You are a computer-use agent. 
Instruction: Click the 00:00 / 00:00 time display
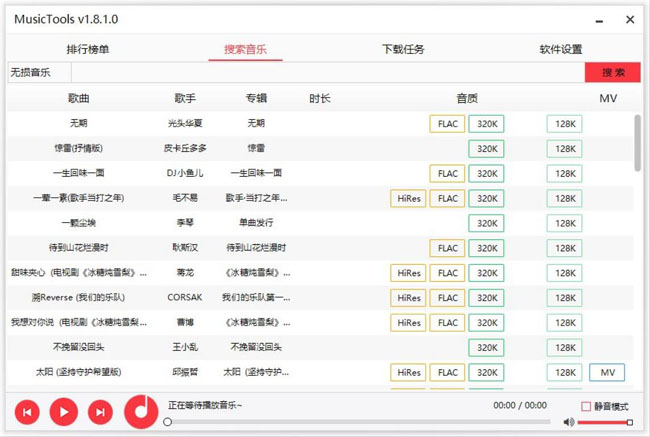tap(520, 405)
